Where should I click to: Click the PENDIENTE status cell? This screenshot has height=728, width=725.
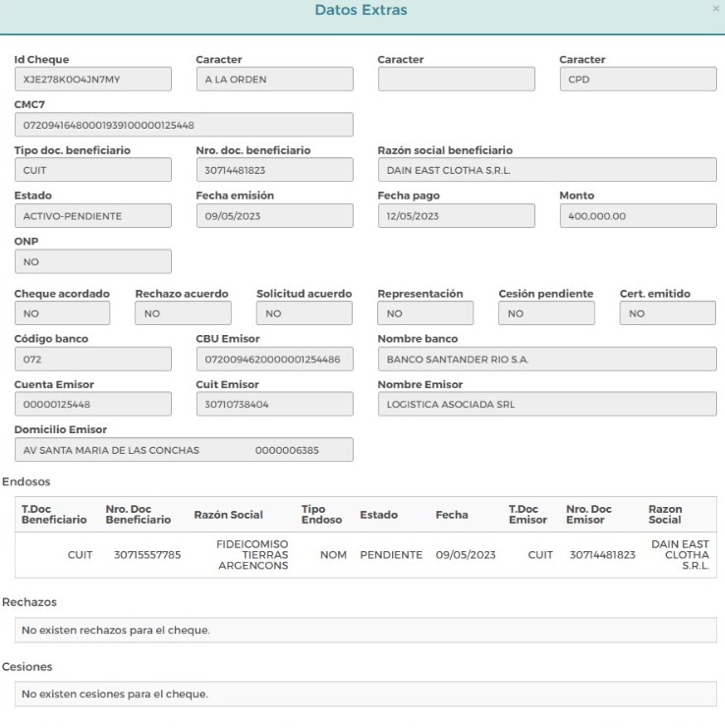pos(391,555)
